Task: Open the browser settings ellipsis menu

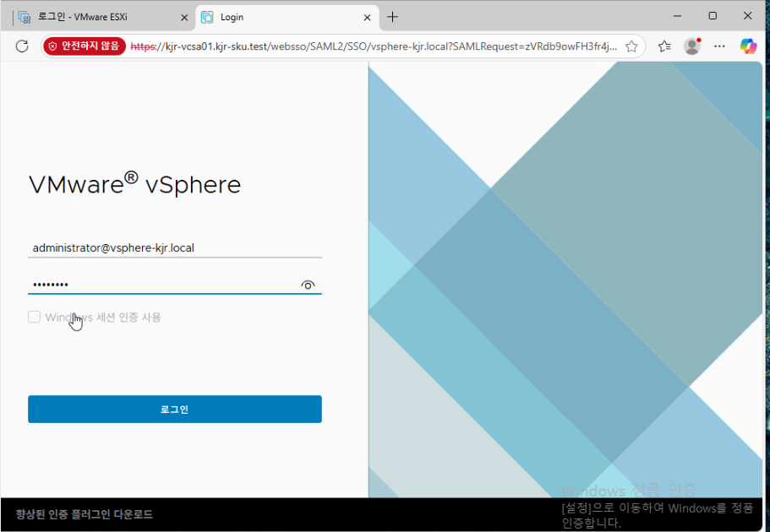Action: coord(719,46)
